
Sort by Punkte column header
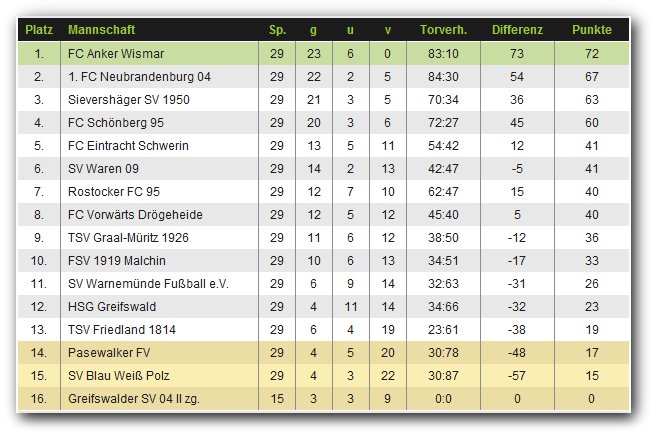pos(592,30)
